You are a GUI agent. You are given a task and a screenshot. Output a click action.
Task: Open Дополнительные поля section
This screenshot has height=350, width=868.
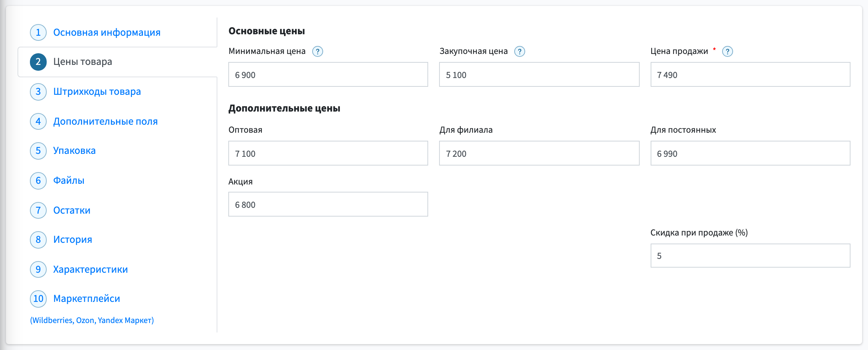(105, 121)
